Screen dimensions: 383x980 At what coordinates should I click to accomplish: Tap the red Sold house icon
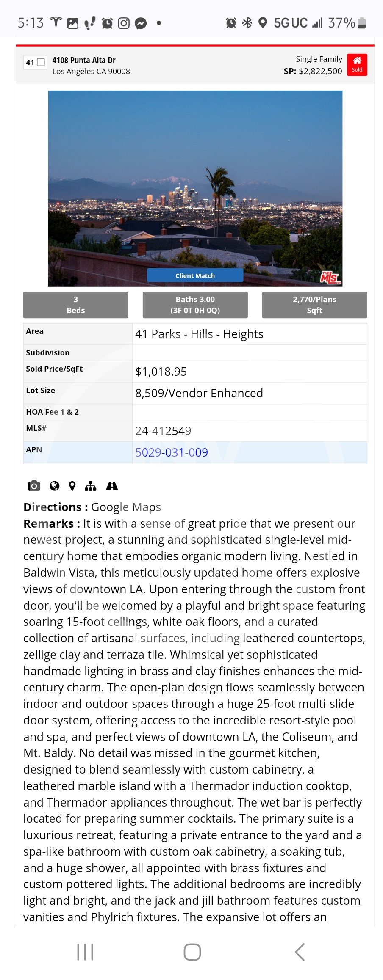[x=357, y=65]
